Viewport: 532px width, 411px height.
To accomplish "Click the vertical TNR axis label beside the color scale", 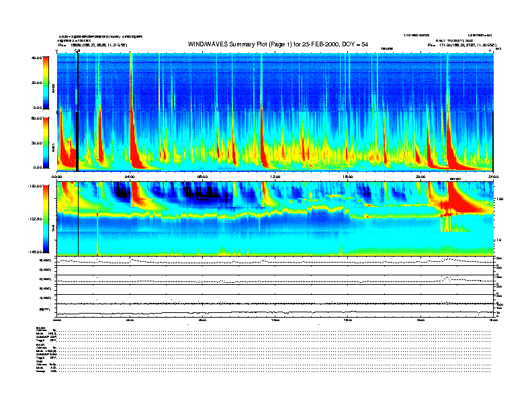I will click(x=53, y=230).
